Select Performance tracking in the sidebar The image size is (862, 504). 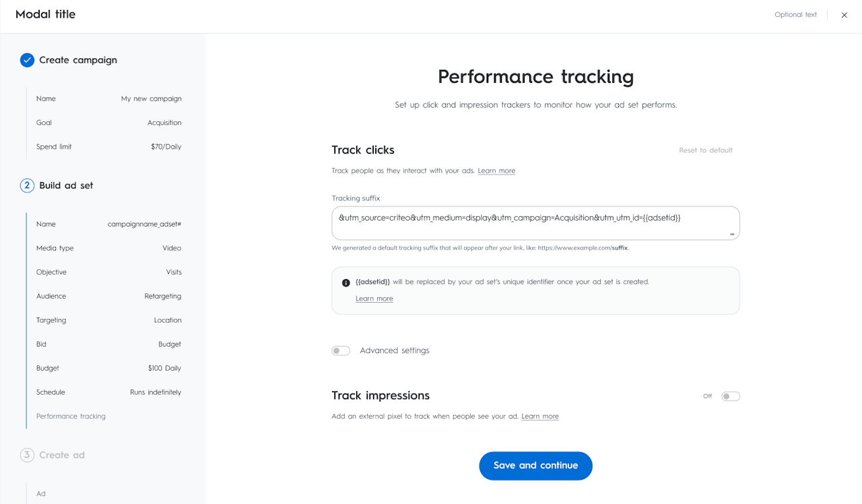coord(71,417)
